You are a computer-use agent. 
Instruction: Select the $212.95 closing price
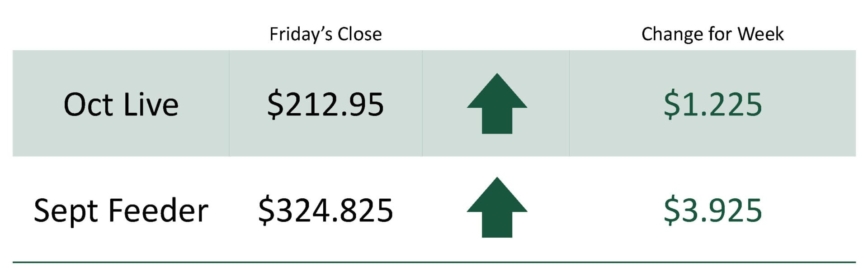(x=325, y=105)
